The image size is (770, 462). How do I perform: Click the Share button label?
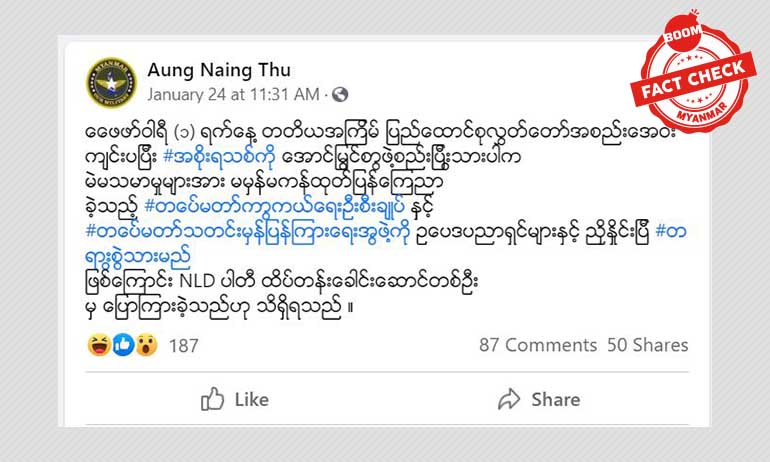tap(555, 400)
